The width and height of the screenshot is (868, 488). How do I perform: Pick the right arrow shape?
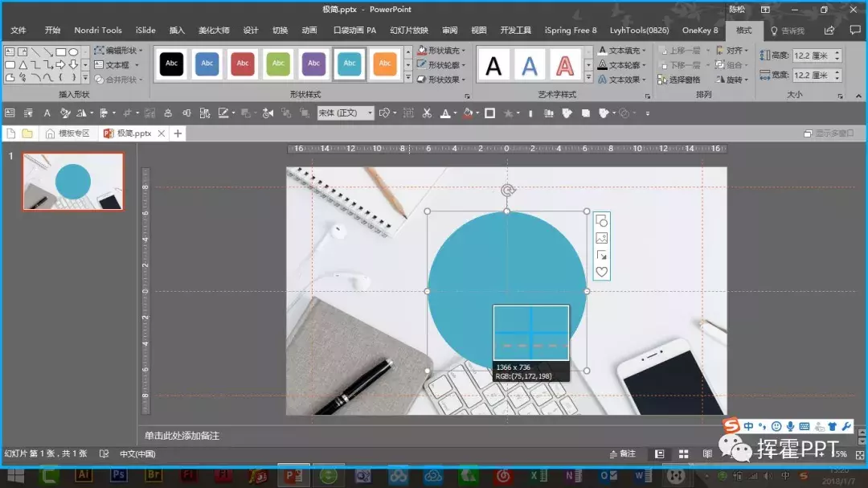[x=60, y=65]
